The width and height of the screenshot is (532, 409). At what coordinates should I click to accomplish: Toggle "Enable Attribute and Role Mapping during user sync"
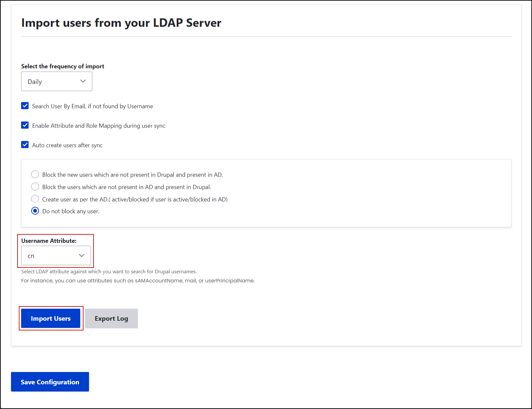[x=25, y=125]
